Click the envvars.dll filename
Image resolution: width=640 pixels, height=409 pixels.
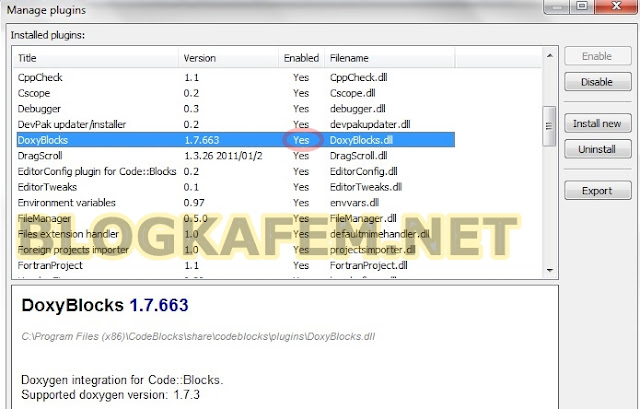click(354, 202)
